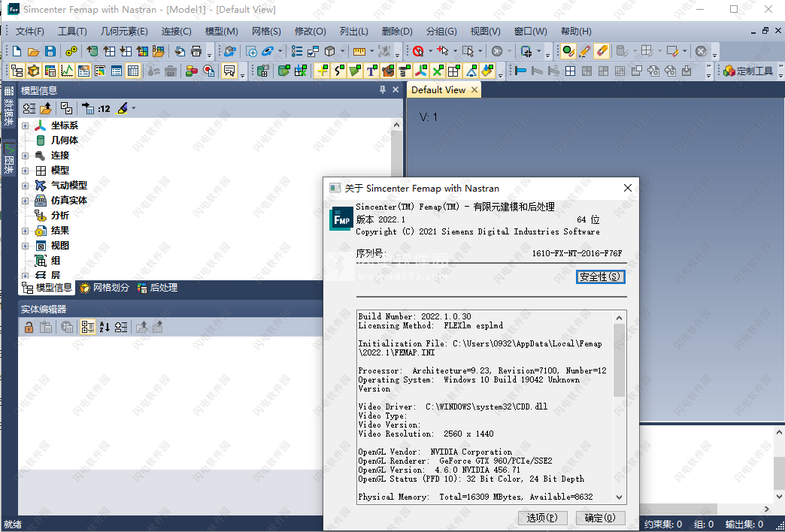
Task: Expand the 结果 tree node
Action: point(25,231)
